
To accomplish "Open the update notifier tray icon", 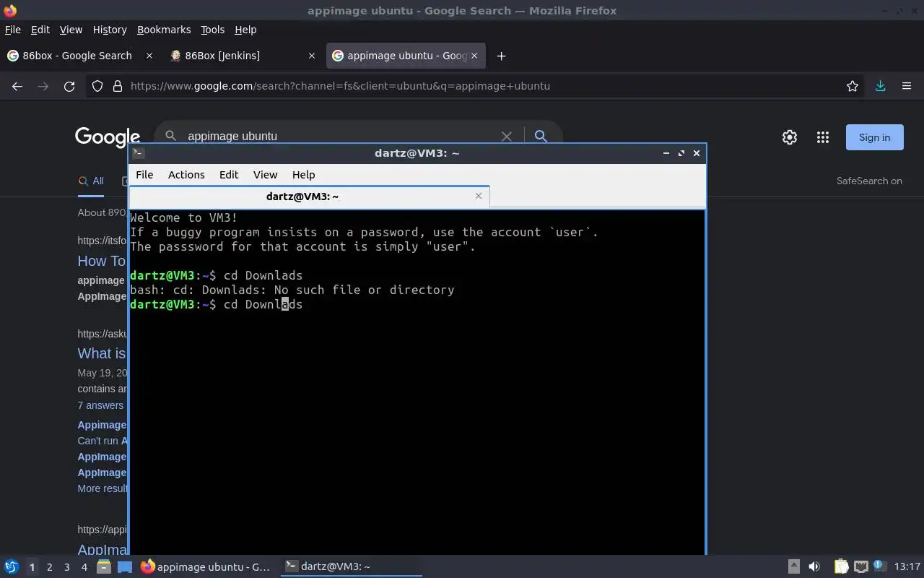I will click(x=879, y=566).
